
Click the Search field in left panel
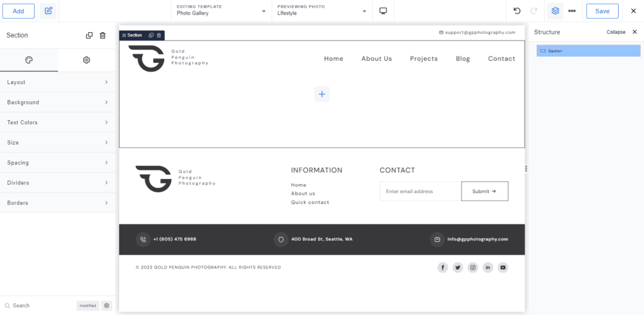coord(38,306)
